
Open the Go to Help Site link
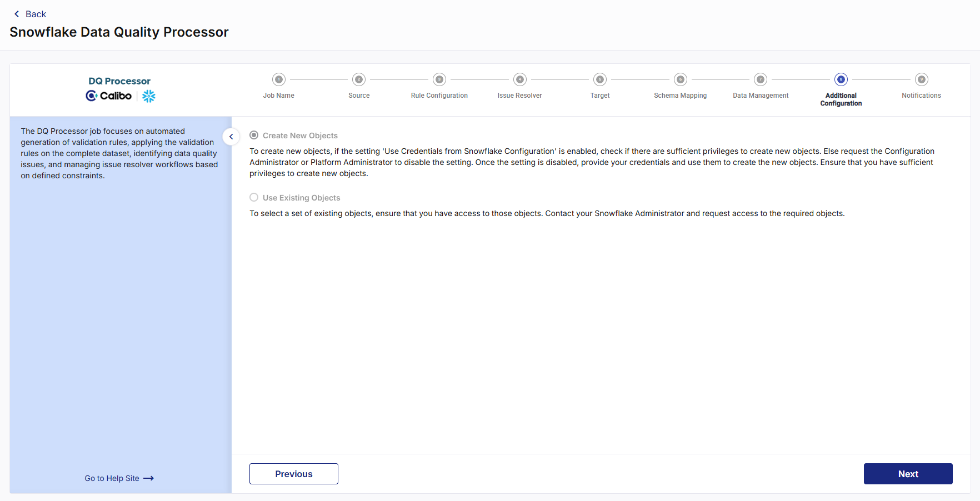coord(119,478)
